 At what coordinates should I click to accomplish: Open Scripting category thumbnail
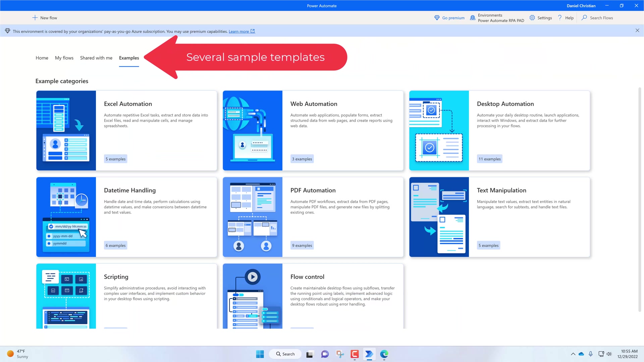pos(66,296)
